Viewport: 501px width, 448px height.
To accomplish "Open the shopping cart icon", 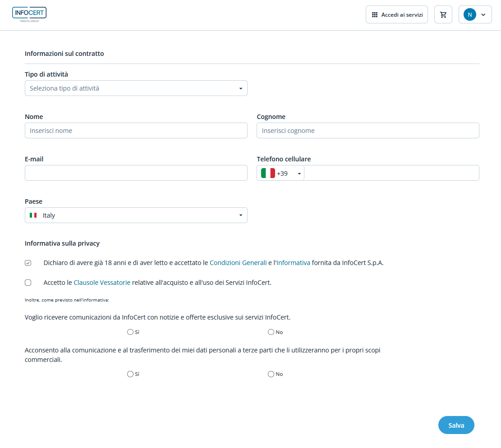I will tap(443, 15).
